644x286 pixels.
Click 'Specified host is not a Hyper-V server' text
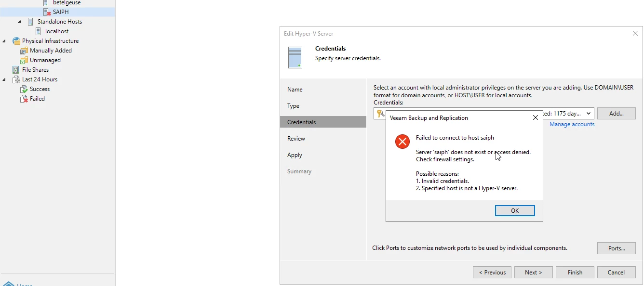pyautogui.click(x=467, y=188)
